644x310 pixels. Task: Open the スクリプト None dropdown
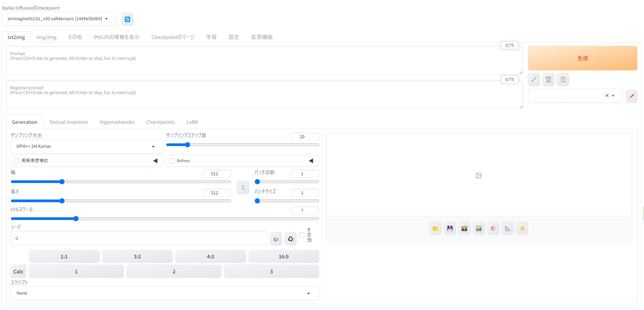pyautogui.click(x=165, y=293)
